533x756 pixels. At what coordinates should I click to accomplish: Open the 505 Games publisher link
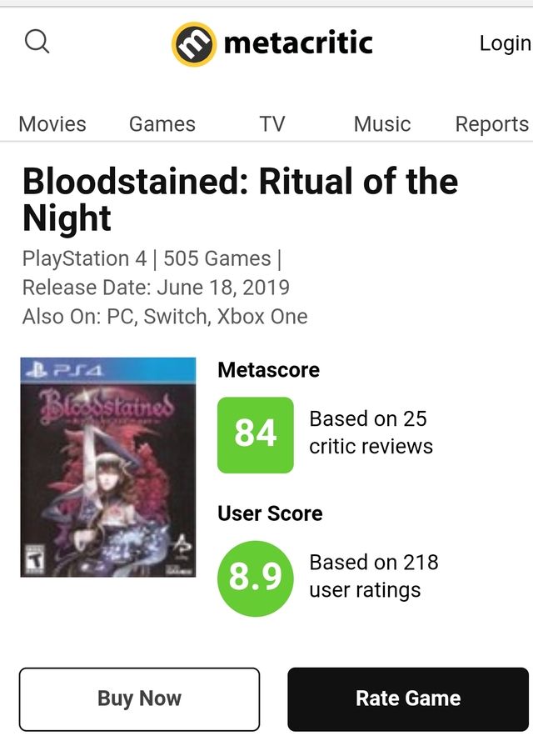217,259
